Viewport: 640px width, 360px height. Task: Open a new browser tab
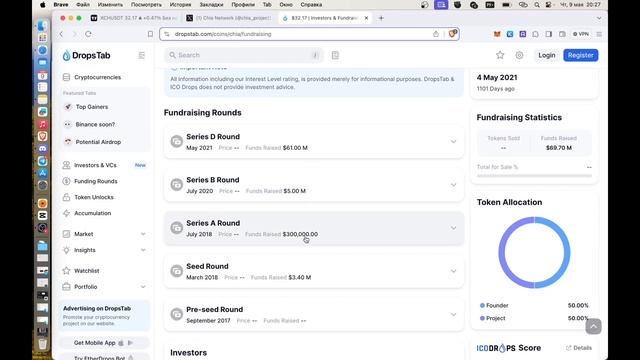click(x=381, y=18)
